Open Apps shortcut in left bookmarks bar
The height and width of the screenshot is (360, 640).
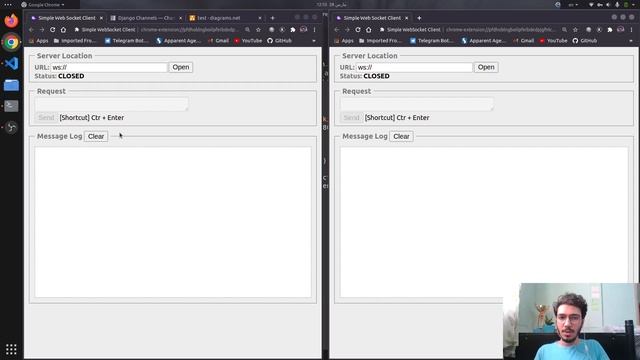(38, 41)
